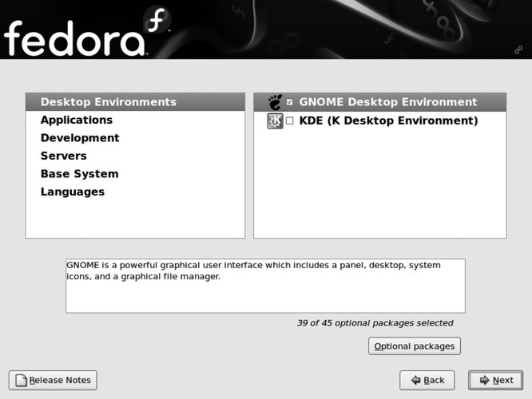Uncheck the GNOME Desktop Environment checkbox
The width and height of the screenshot is (532, 399).
coord(290,102)
